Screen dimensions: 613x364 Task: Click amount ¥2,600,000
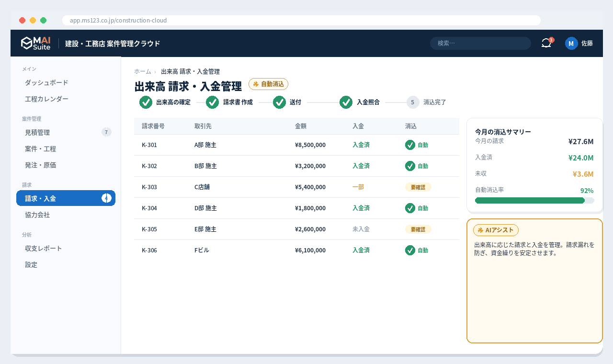pyautogui.click(x=310, y=229)
